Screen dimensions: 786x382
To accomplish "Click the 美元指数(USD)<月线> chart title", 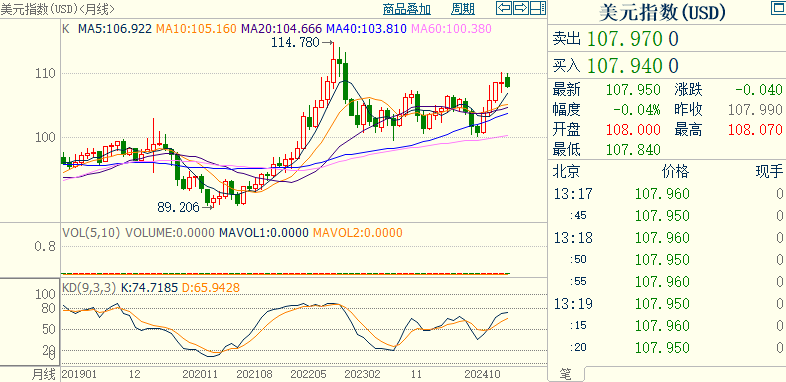I will (57, 9).
